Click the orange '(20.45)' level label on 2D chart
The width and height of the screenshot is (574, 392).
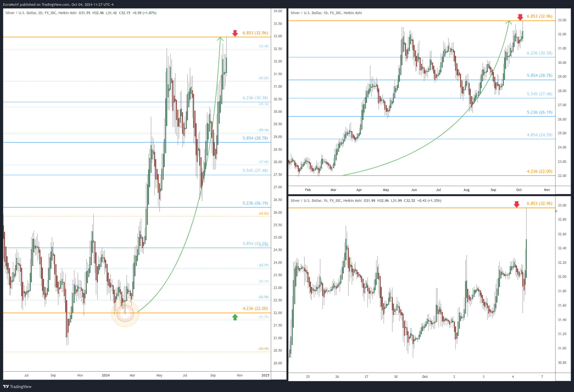click(x=264, y=349)
